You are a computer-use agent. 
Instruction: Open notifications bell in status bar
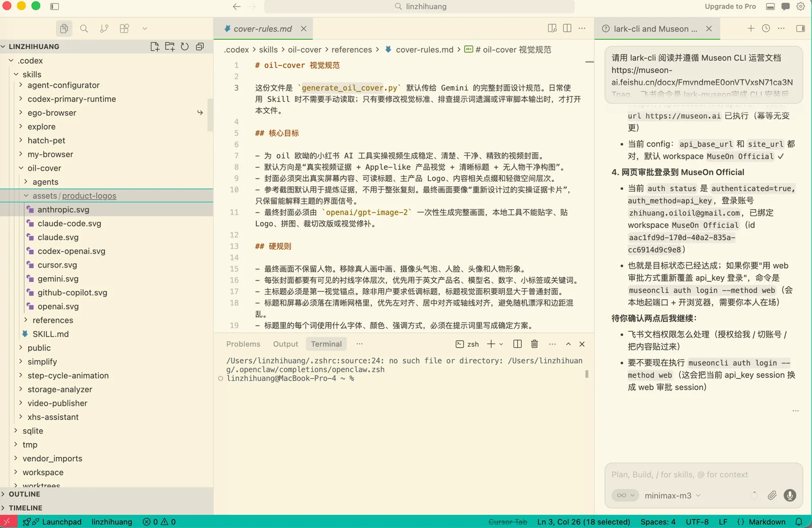pyautogui.click(x=799, y=522)
